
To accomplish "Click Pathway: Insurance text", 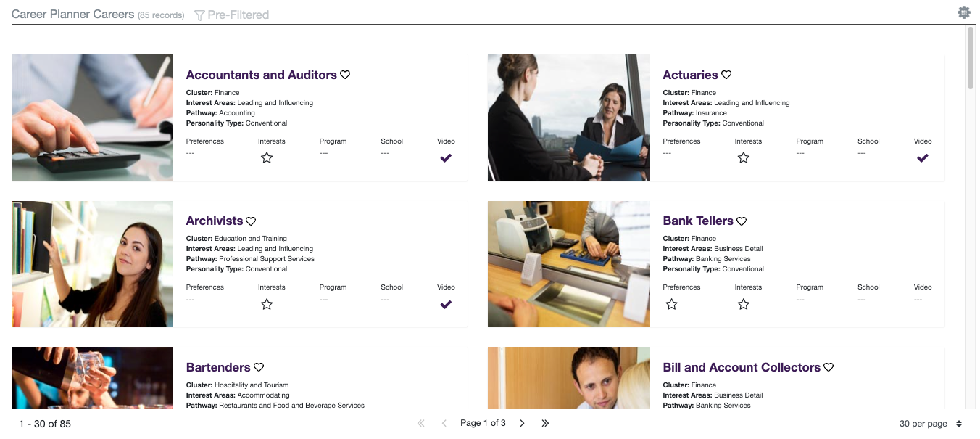I will [695, 113].
